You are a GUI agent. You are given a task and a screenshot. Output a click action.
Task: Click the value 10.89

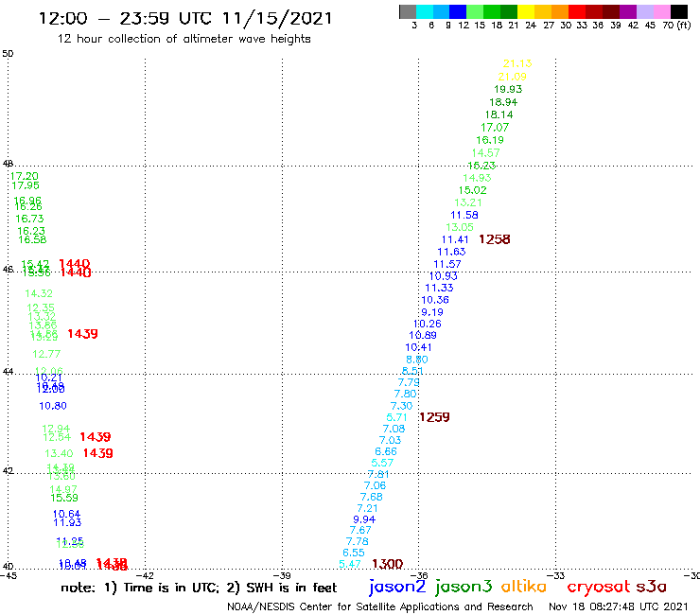(423, 335)
